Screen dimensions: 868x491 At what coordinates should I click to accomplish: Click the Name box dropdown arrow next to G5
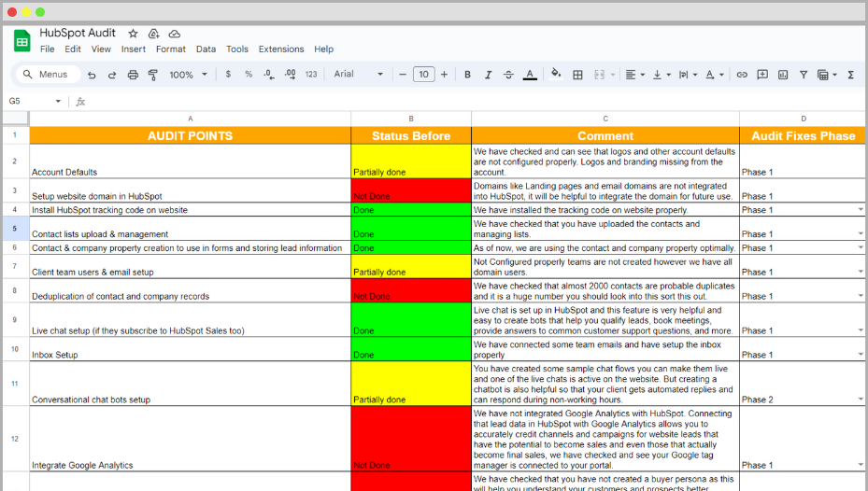click(x=58, y=101)
